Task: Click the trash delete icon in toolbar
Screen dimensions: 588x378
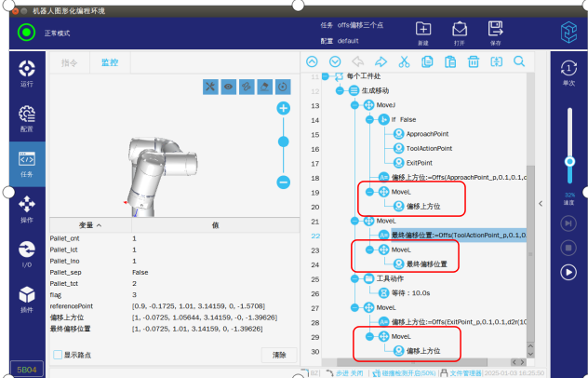Action: click(473, 62)
